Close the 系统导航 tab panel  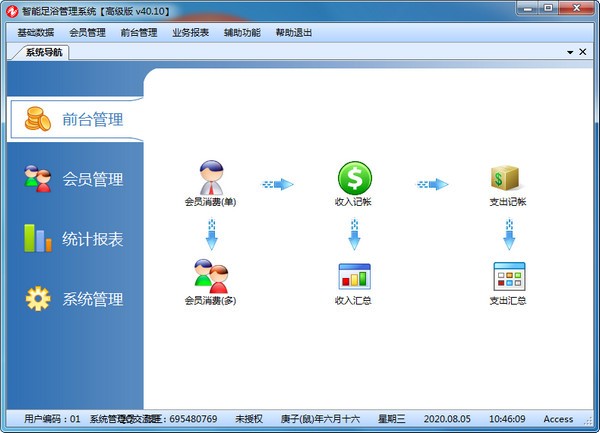pos(583,52)
